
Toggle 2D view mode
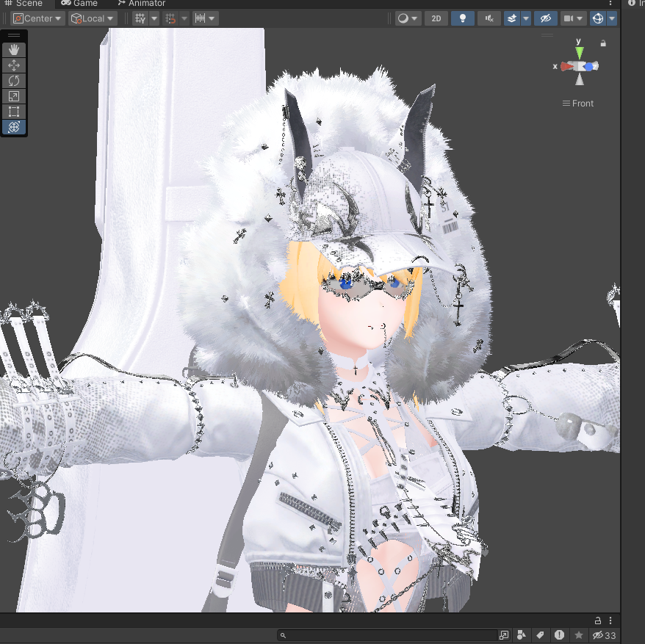click(x=436, y=18)
